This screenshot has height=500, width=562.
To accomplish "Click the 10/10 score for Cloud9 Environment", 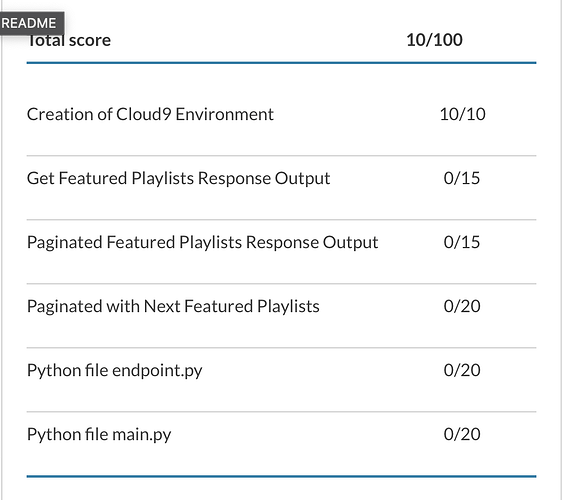I will [x=462, y=114].
